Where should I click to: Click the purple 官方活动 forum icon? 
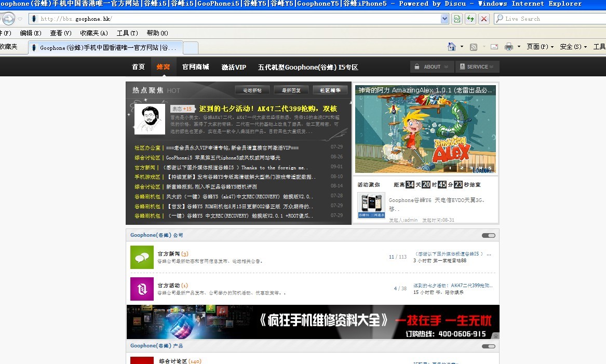pos(142,289)
